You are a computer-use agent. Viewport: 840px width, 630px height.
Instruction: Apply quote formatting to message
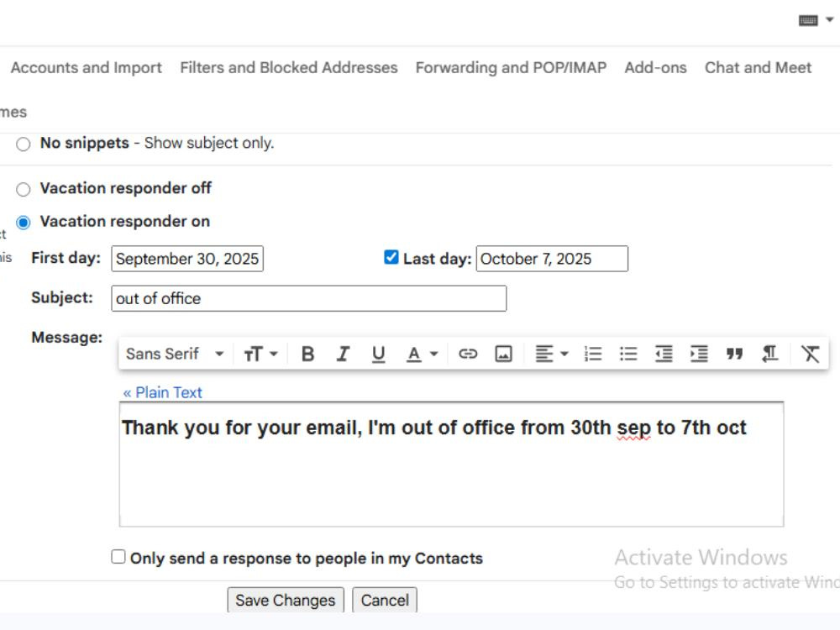(x=734, y=354)
